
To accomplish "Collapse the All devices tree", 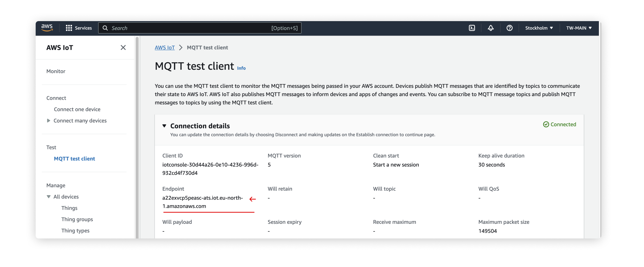I will [49, 197].
